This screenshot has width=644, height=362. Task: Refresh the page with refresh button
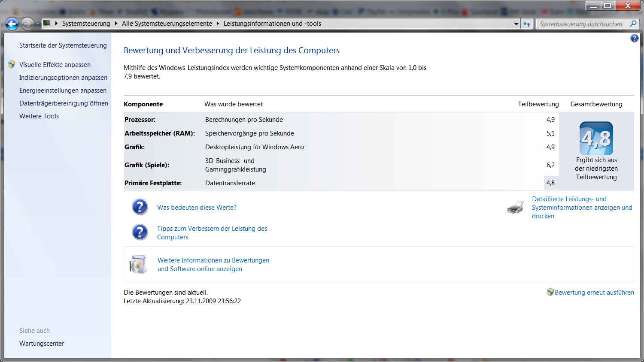pyautogui.click(x=527, y=24)
